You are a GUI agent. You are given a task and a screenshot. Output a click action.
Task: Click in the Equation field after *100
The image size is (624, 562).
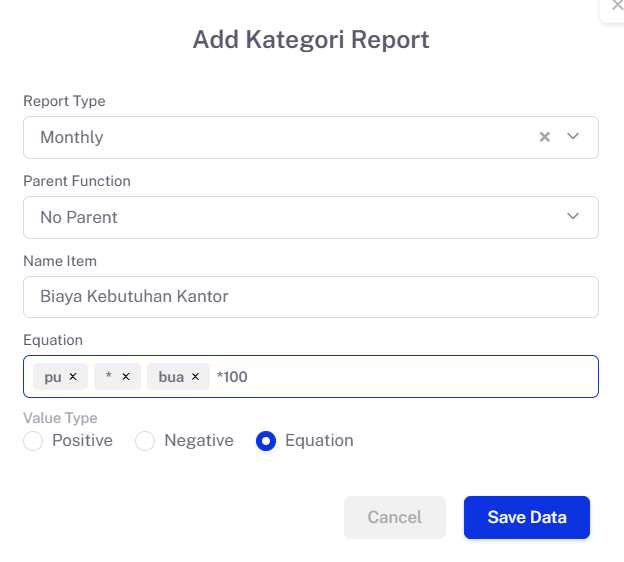[x=420, y=377]
